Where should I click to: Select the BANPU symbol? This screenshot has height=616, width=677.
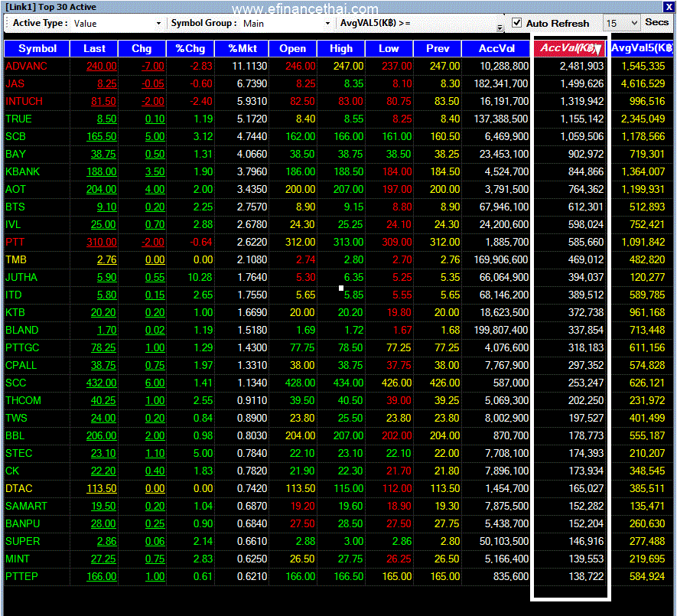pyautogui.click(x=22, y=523)
